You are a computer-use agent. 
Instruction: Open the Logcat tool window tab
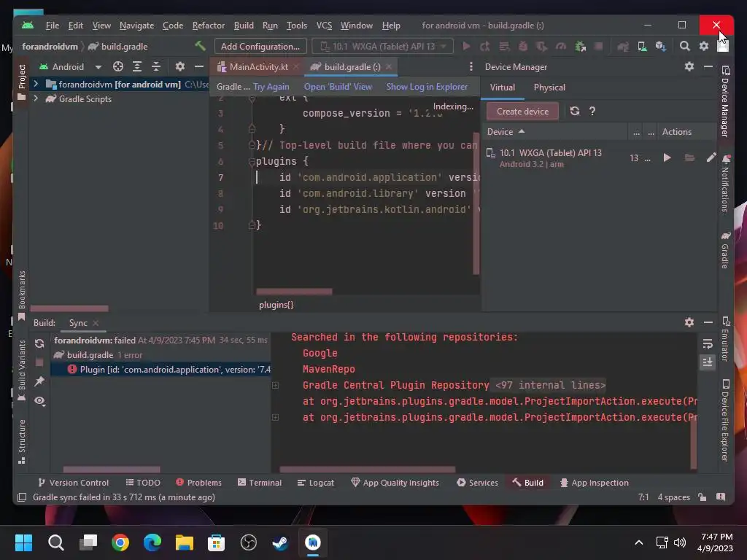coord(315,483)
